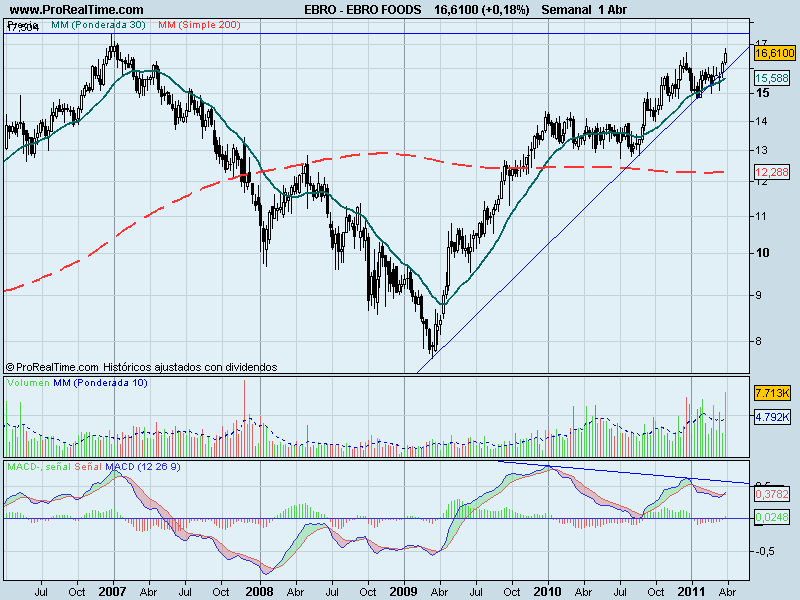Click the 2008 year label on time axis
The height and width of the screenshot is (600, 800).
click(259, 591)
